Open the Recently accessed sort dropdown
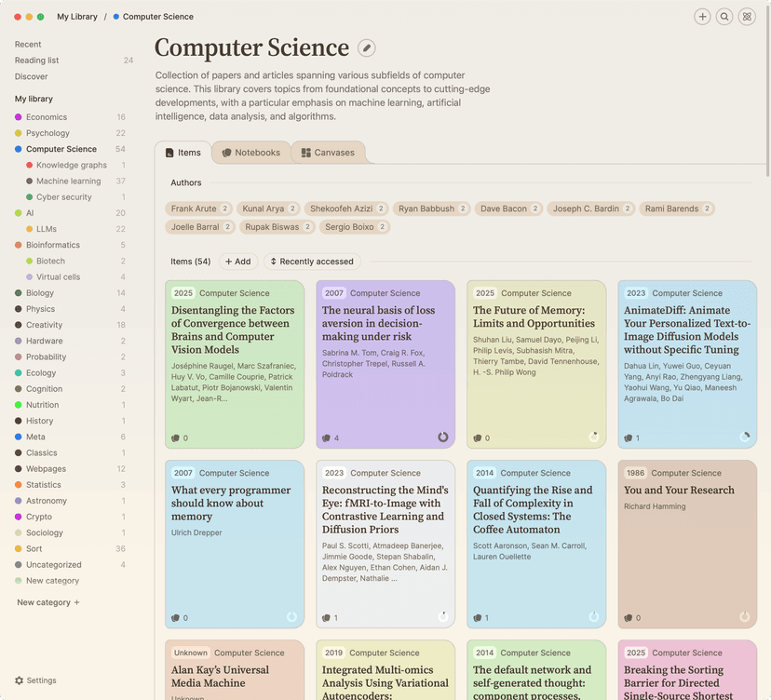The height and width of the screenshot is (700, 771). [312, 262]
